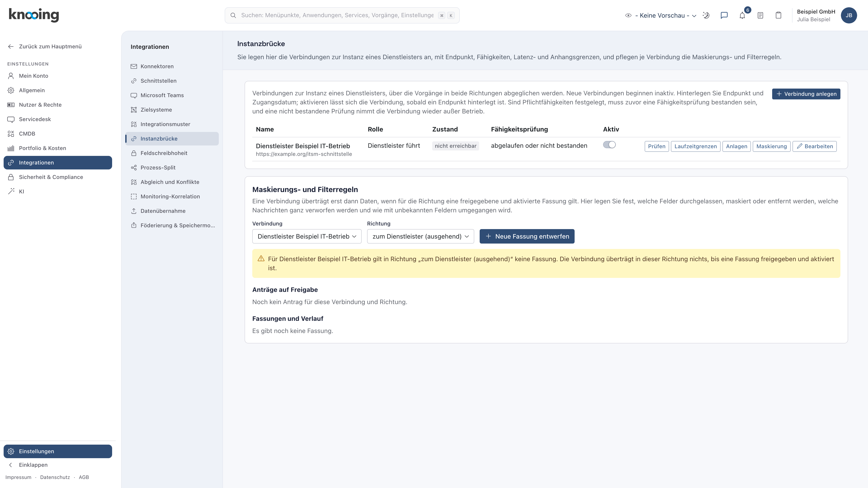Click the search magnifier icon
868x488 pixels.
point(233,16)
